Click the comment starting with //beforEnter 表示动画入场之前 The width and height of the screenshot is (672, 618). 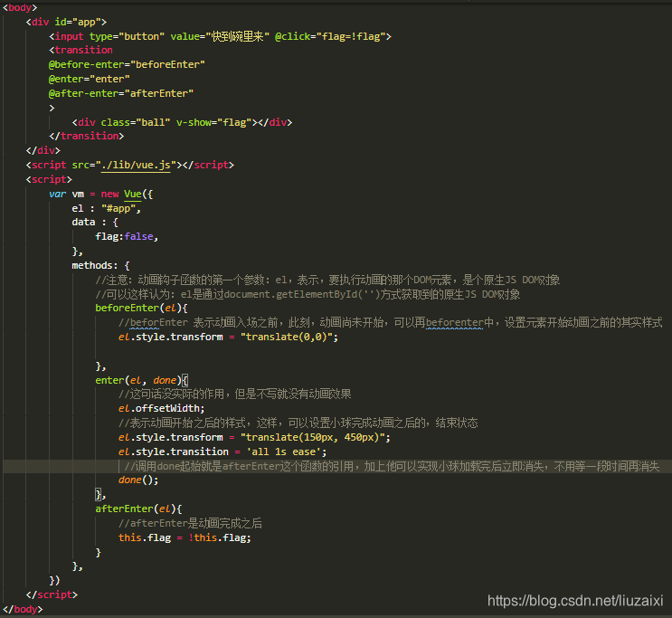[x=391, y=322]
